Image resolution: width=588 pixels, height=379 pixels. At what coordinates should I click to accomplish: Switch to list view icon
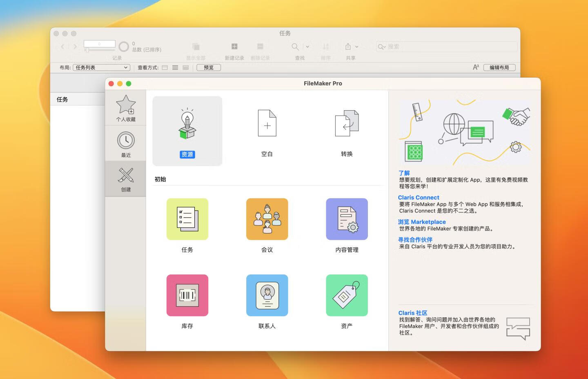point(175,67)
